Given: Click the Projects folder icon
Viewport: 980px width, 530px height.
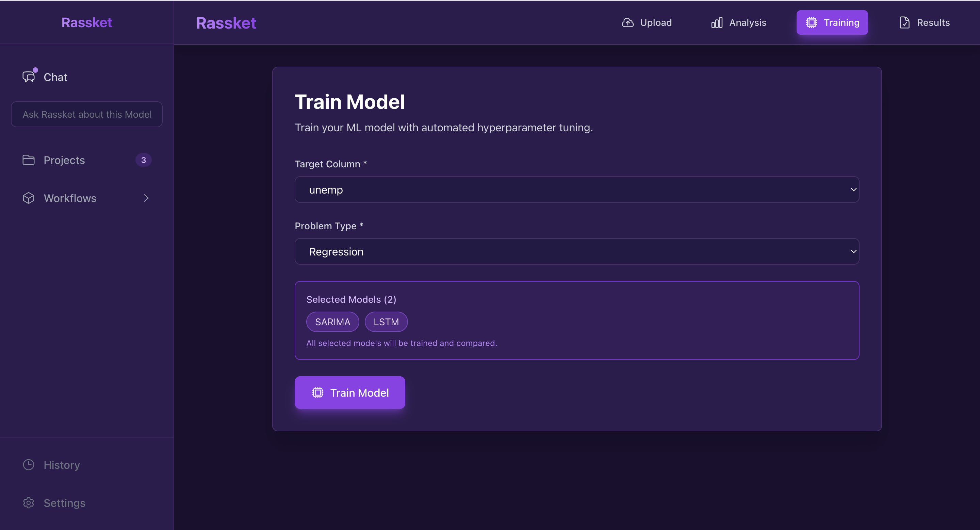Looking at the screenshot, I should click(x=28, y=160).
